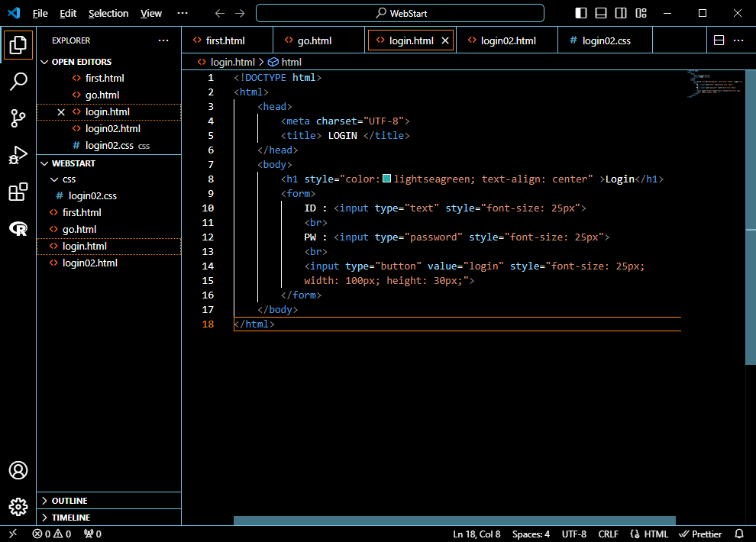Open go.html in WEBSTART folder tree
The image size is (756, 542).
108,229
